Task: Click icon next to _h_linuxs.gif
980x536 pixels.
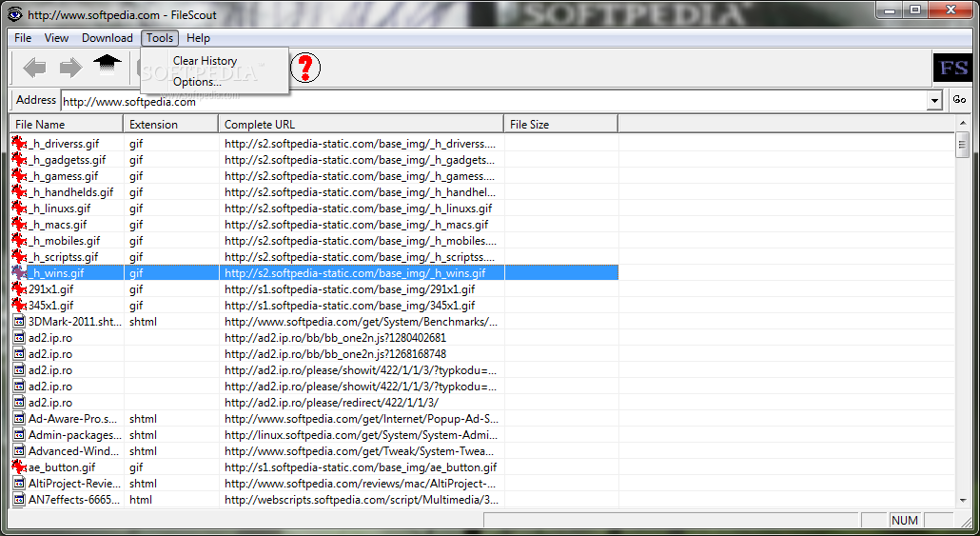Action: click(19, 208)
